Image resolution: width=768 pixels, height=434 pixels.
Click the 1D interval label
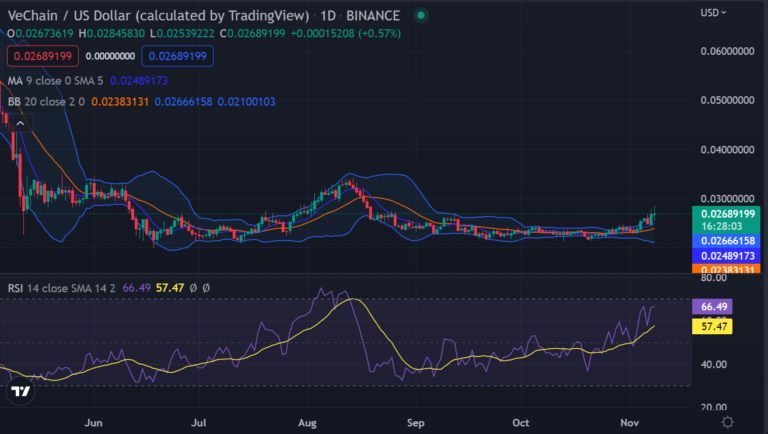pyautogui.click(x=328, y=16)
